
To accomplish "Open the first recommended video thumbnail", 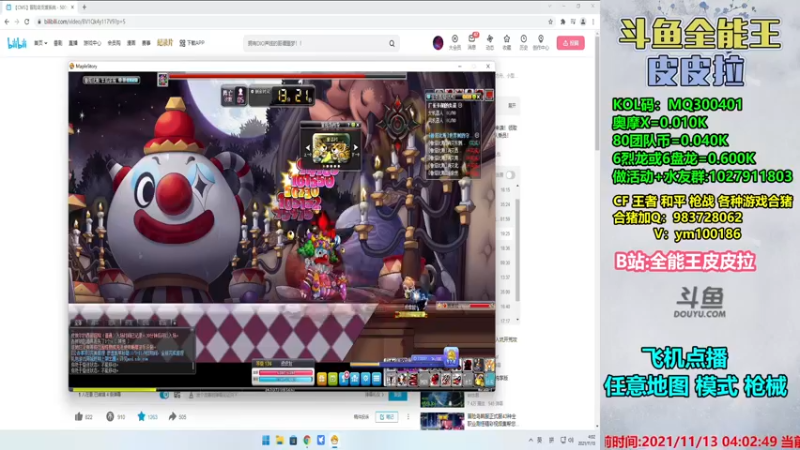I will click(x=442, y=399).
